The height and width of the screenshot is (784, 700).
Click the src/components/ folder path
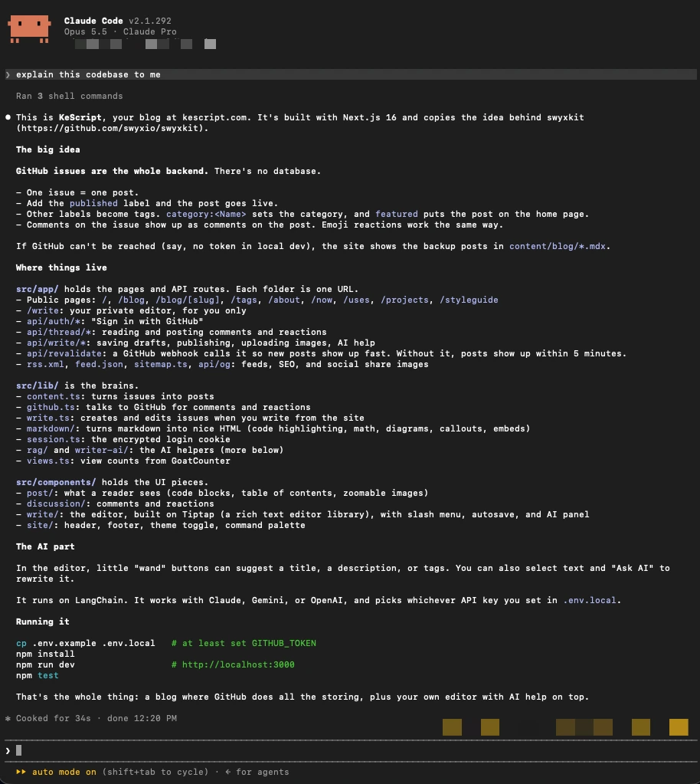pos(56,482)
